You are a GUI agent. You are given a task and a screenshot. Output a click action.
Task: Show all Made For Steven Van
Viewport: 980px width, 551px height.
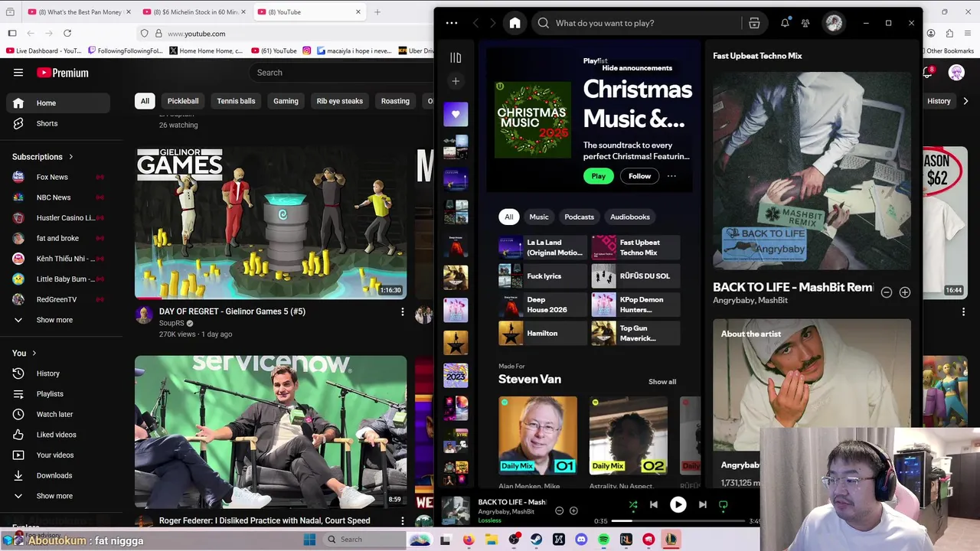pyautogui.click(x=662, y=382)
